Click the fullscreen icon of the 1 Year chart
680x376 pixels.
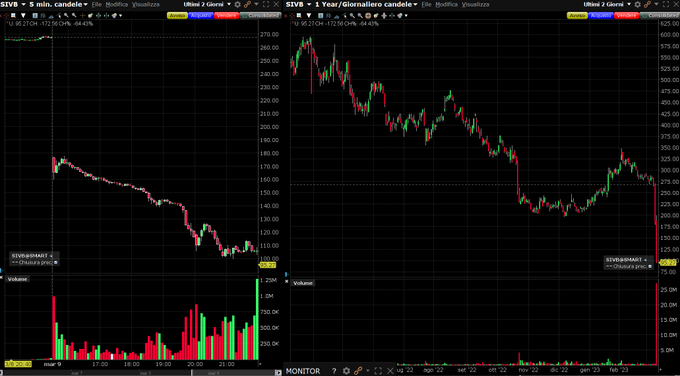coord(666,4)
